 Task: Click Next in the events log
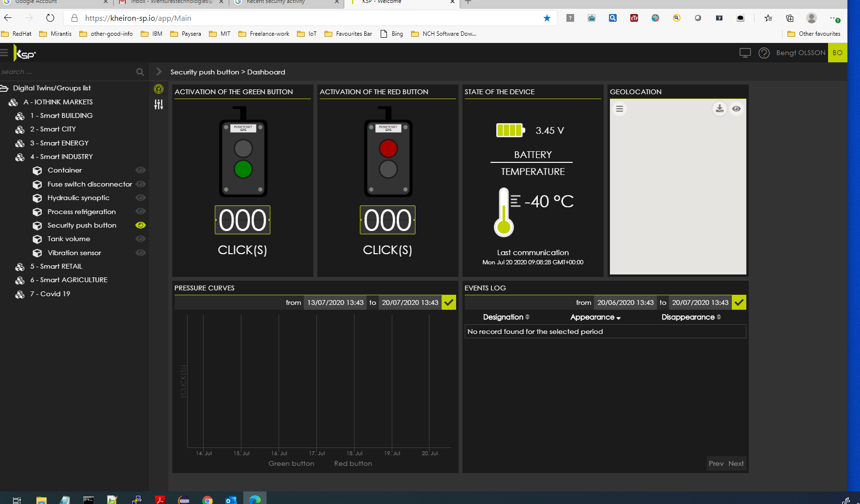736,463
